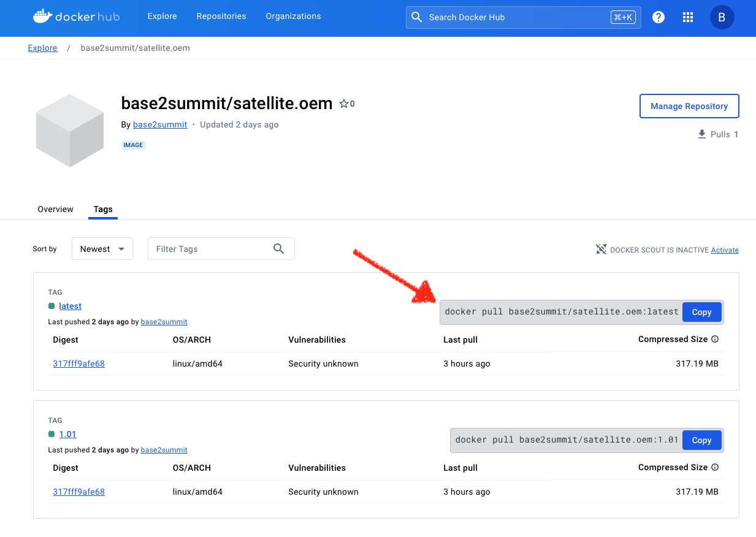The height and width of the screenshot is (537, 756).
Task: Open the help question mark icon
Action: 659,17
